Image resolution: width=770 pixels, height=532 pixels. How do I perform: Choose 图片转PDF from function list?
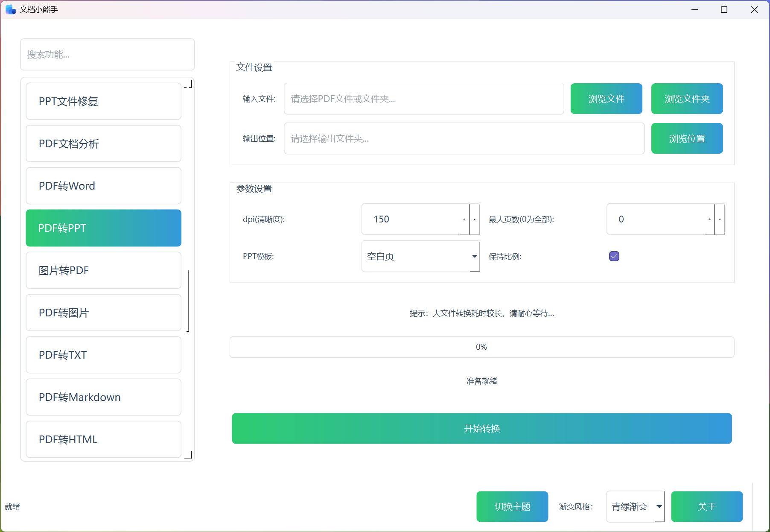pos(103,270)
